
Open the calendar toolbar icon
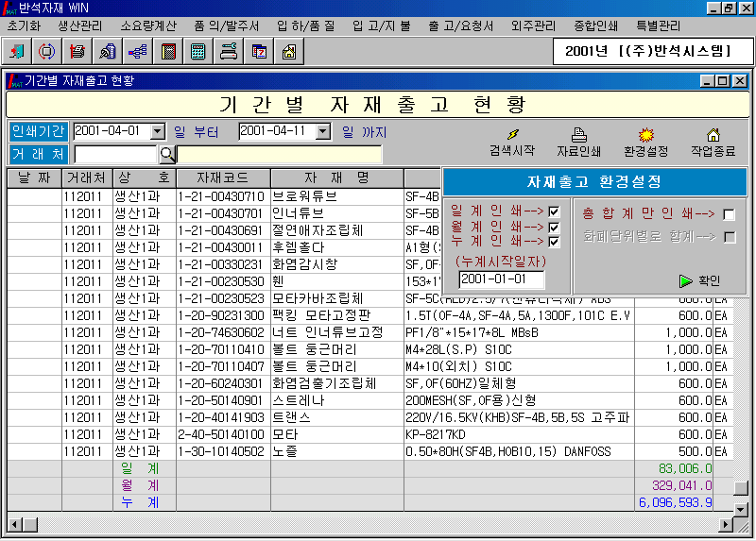tap(258, 51)
